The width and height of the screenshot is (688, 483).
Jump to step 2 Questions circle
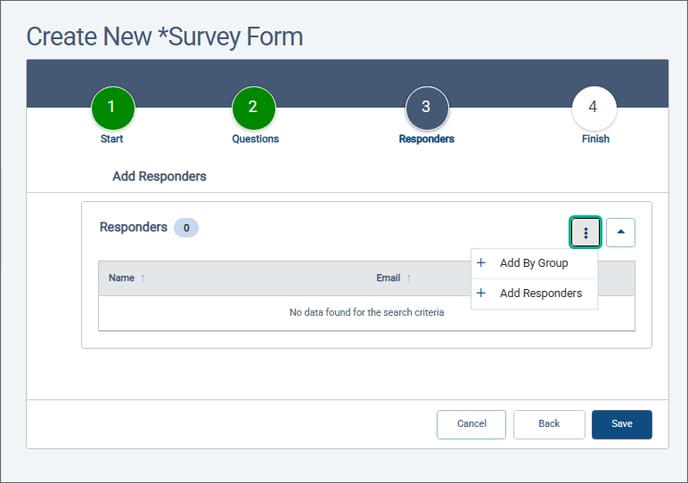coord(254,107)
